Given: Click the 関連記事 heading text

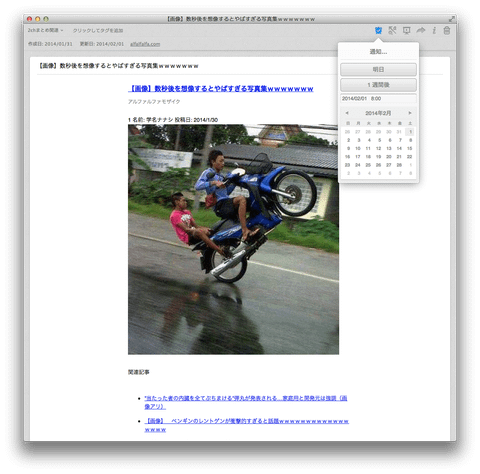Looking at the screenshot, I should (x=139, y=372).
